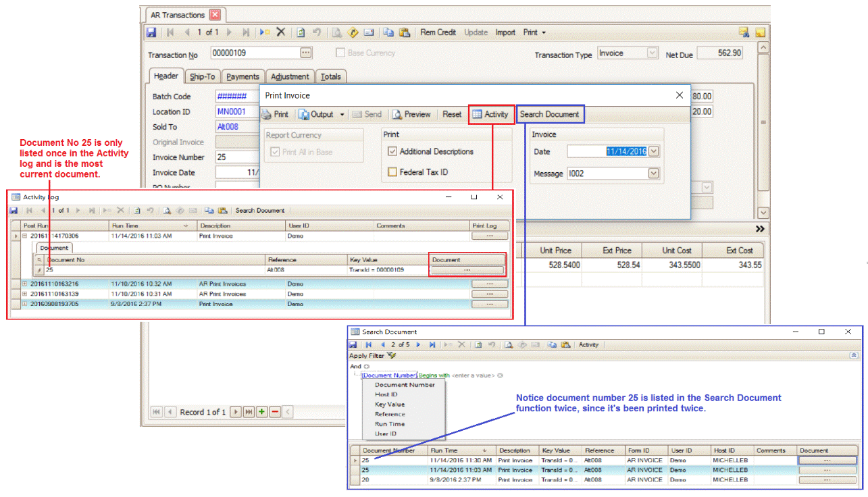Go to next record in Search Document toolbar
This screenshot has height=497, width=868.
[x=417, y=344]
